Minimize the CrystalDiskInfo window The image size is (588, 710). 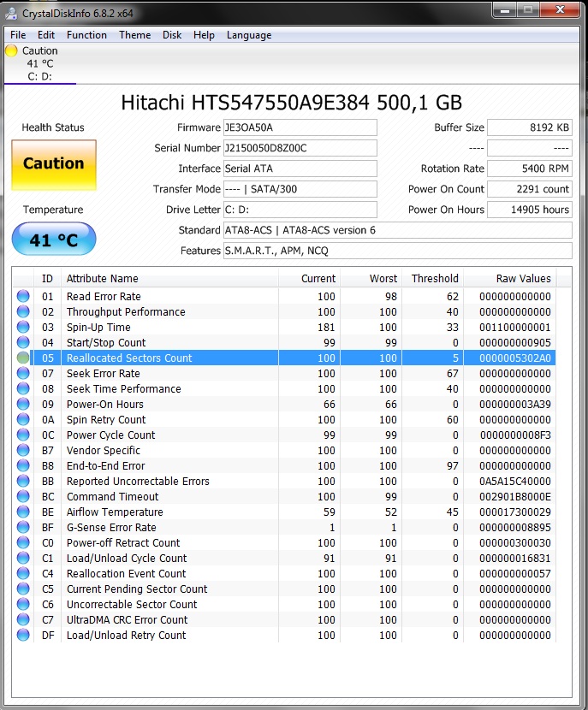tap(505, 10)
